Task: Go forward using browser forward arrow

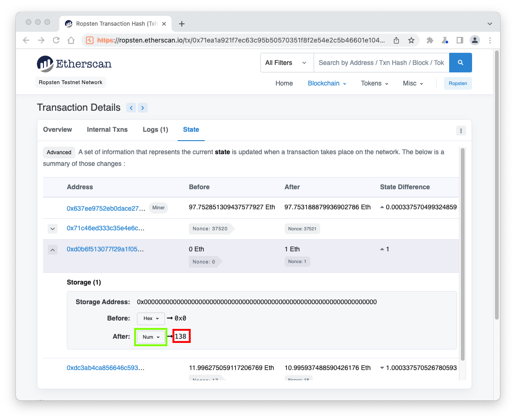Action: 41,40
